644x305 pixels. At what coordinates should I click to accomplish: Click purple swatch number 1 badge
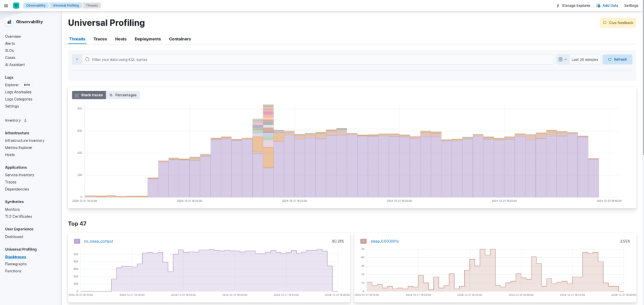click(77, 241)
